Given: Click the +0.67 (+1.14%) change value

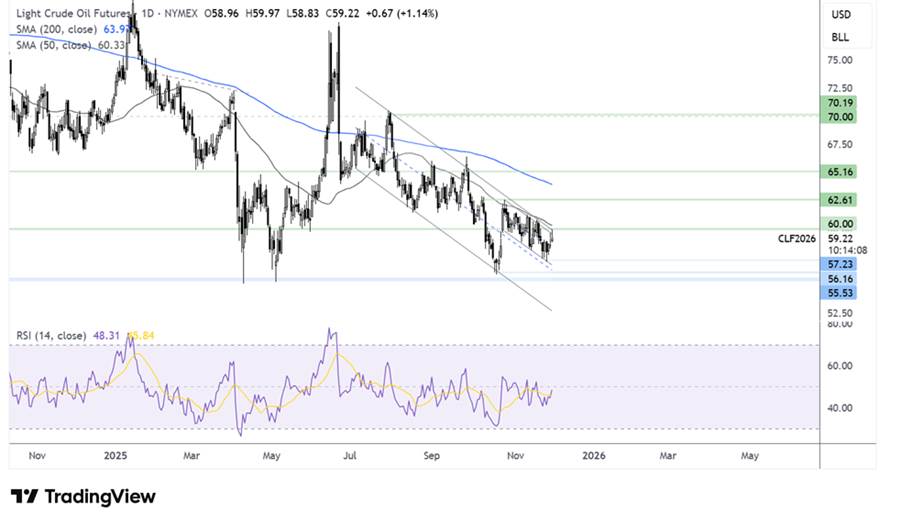Looking at the screenshot, I should [402, 13].
